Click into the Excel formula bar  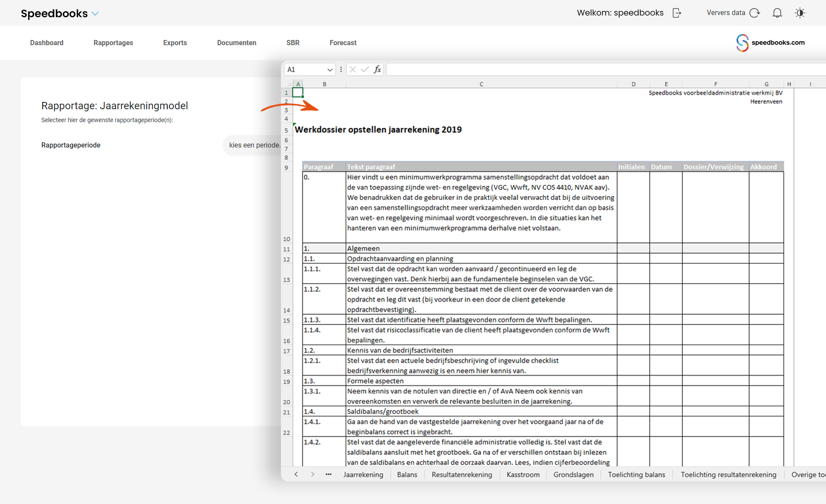(x=606, y=69)
